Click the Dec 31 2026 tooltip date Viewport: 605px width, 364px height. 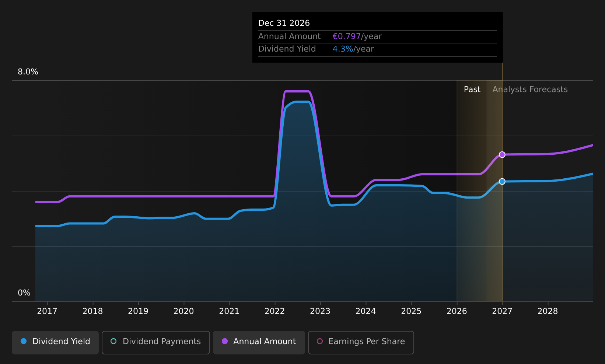[x=284, y=23]
